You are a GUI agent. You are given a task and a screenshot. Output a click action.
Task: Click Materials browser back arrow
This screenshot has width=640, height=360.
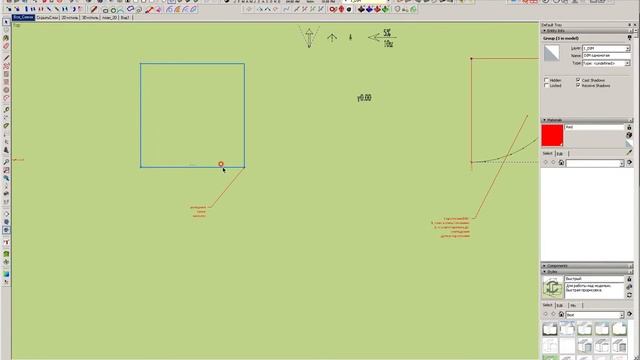[x=546, y=163]
